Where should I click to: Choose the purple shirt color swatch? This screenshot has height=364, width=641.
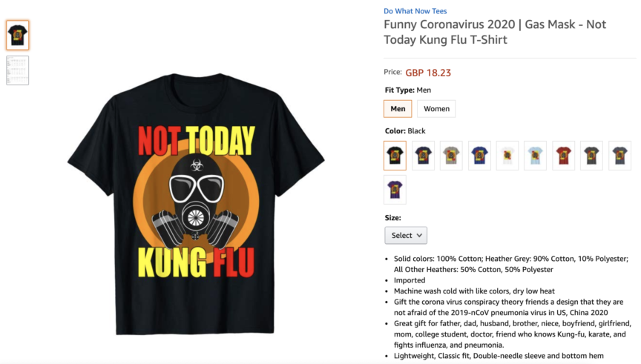tap(395, 190)
